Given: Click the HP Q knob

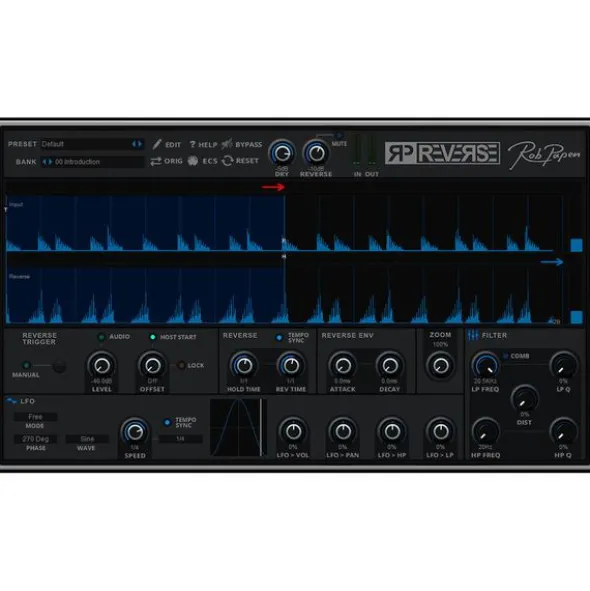Looking at the screenshot, I should pyautogui.click(x=563, y=432).
